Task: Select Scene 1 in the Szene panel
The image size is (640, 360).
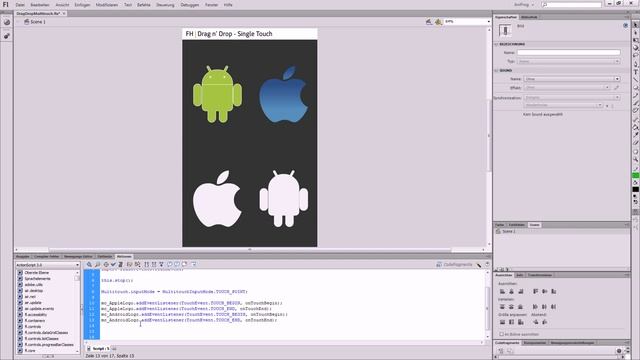Action: 562,231
